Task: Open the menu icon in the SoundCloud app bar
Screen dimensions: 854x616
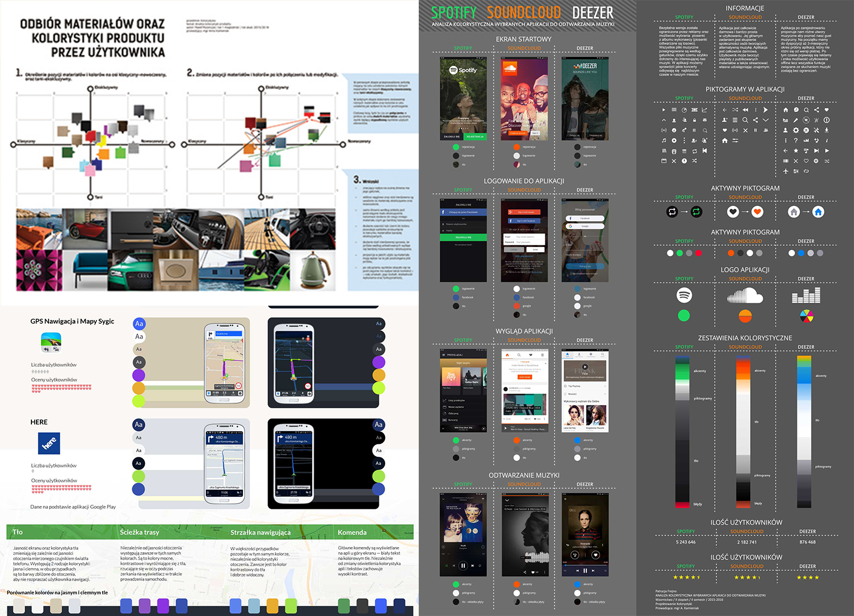Action: [542, 355]
